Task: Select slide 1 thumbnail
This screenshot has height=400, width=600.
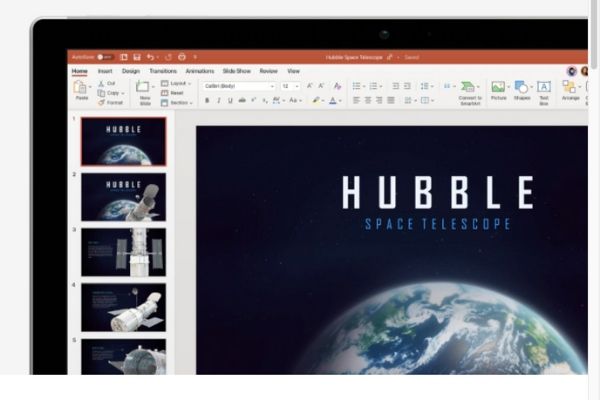Action: point(124,142)
